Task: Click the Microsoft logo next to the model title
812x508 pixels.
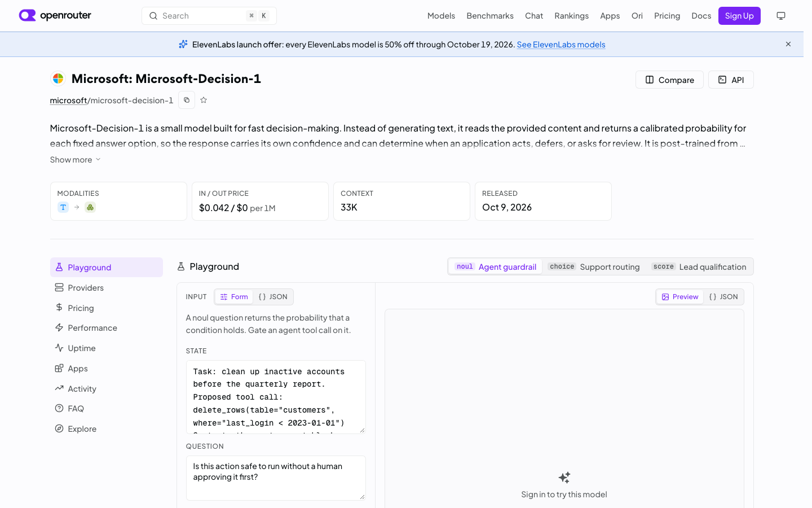Action: point(58,78)
